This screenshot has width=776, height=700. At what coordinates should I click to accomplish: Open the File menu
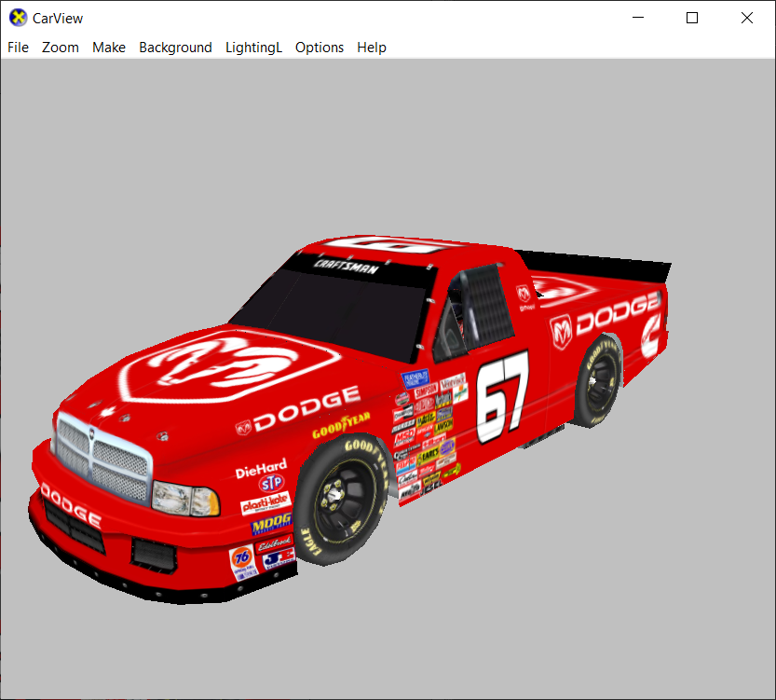click(x=18, y=48)
